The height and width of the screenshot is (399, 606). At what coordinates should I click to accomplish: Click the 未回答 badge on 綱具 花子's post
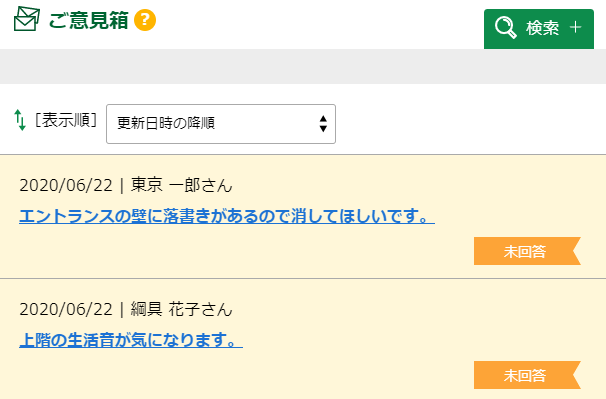click(527, 375)
